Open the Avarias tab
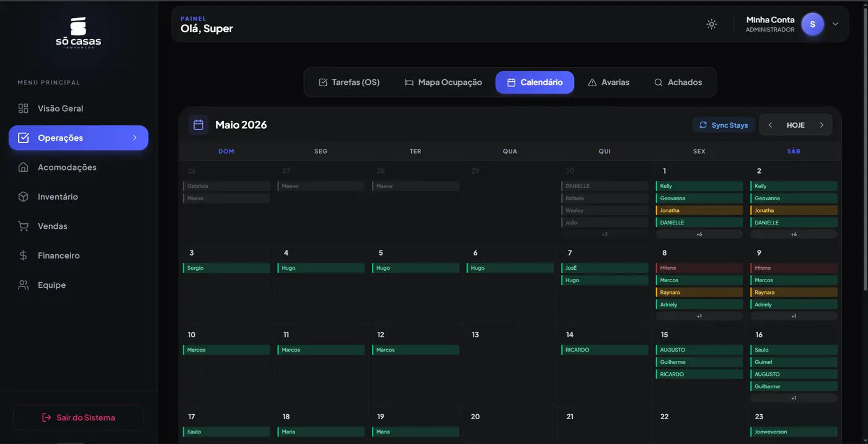Screen dimensions: 868x444 click(608, 82)
